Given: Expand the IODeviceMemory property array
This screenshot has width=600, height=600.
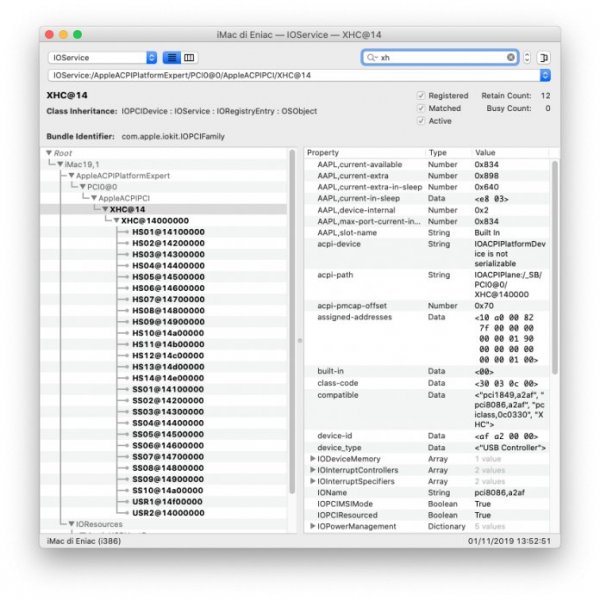Looking at the screenshot, I should point(314,458).
